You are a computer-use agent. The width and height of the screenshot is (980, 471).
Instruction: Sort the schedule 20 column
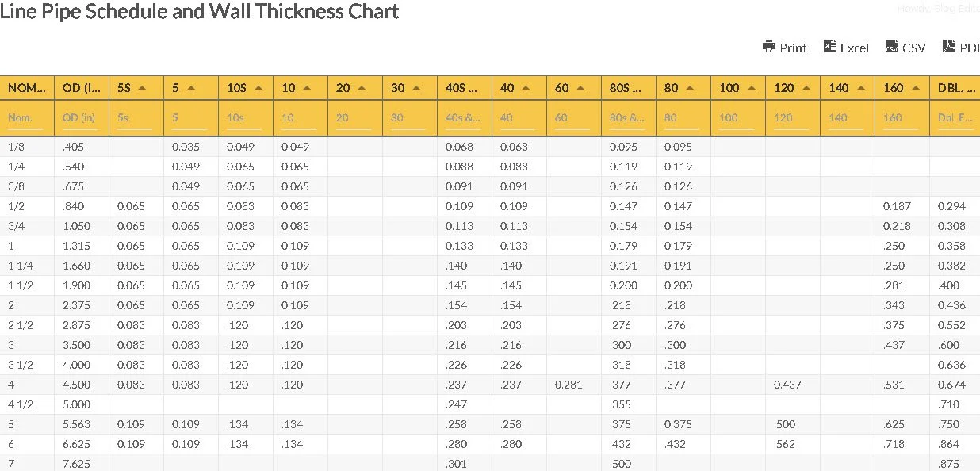362,88
